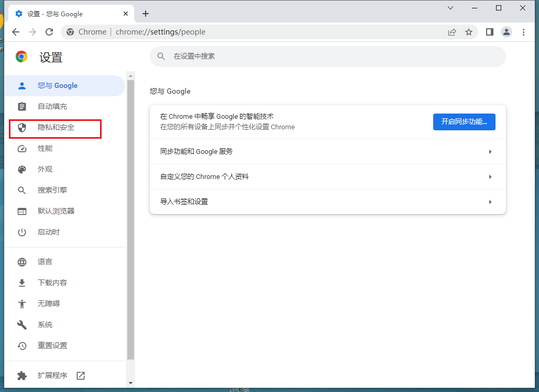
Task: Open 导入书签和设置 row
Action: [327, 201]
